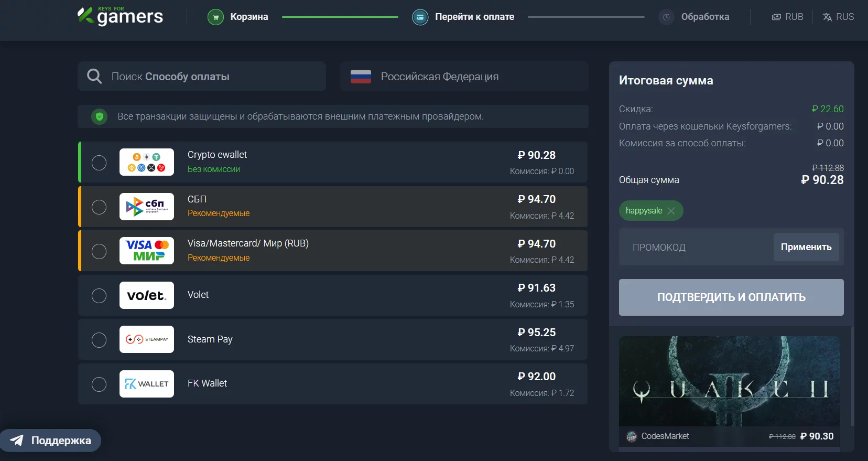868x461 pixels.
Task: Click the cart step icon
Action: [215, 17]
